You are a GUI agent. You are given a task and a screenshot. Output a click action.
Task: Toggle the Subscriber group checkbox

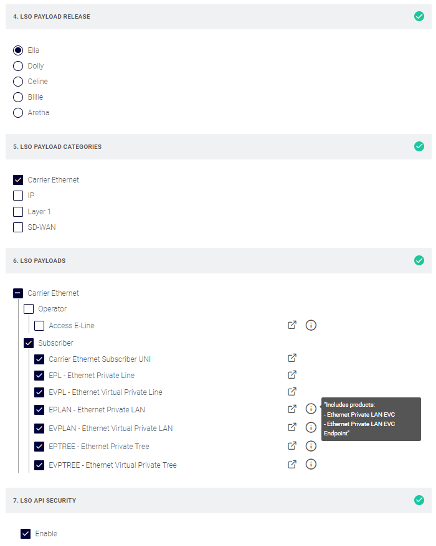tap(29, 343)
